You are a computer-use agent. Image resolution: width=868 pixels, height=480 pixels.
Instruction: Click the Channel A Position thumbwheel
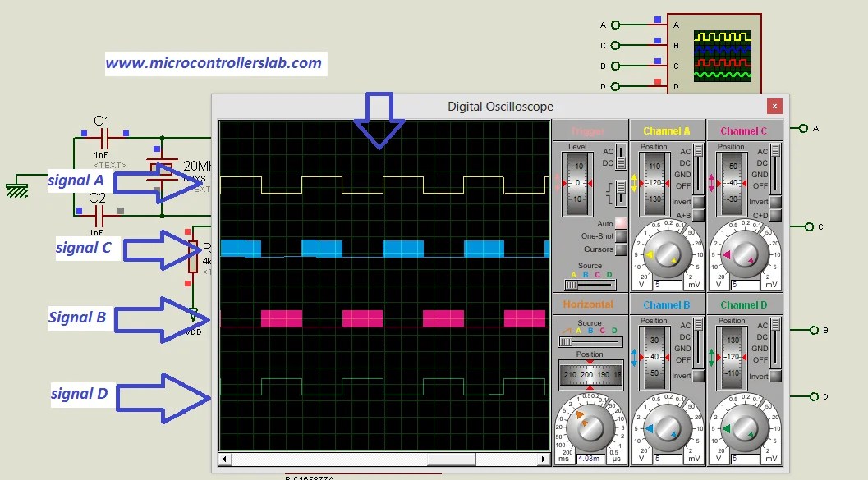654,184
